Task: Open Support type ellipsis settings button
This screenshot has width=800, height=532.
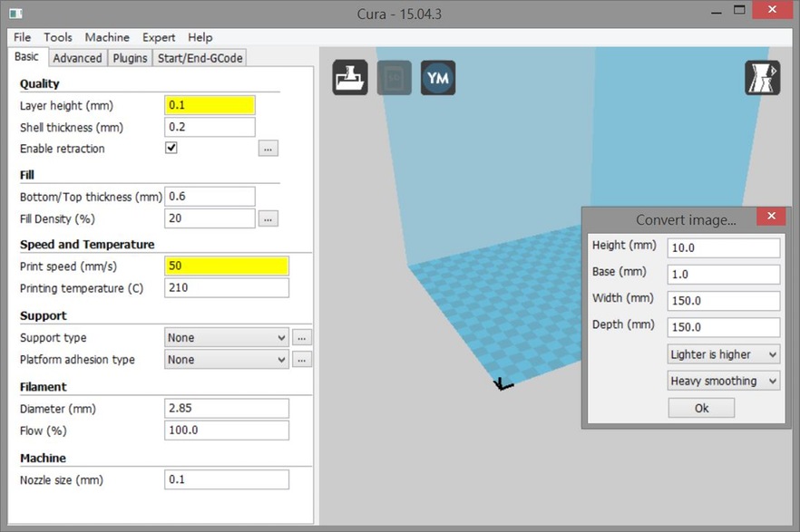Action: [302, 338]
